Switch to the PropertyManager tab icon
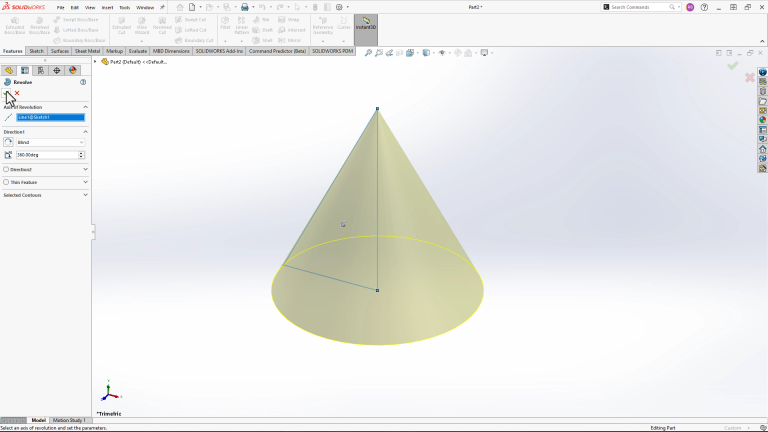The height and width of the screenshot is (432, 768). click(24, 71)
